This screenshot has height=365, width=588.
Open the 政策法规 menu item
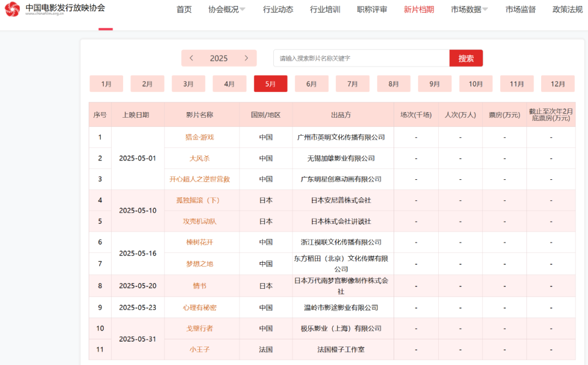tap(567, 9)
